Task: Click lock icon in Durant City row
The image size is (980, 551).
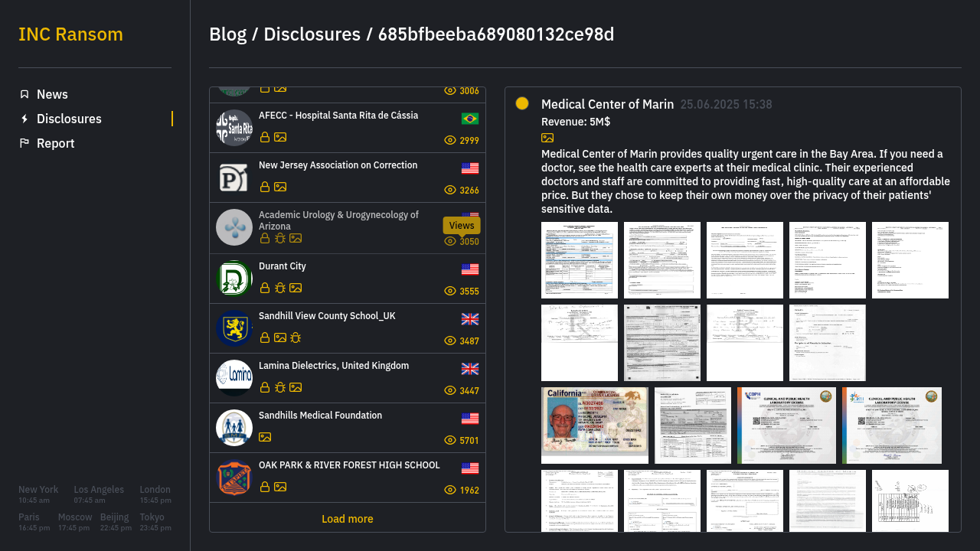Action: [x=265, y=288]
